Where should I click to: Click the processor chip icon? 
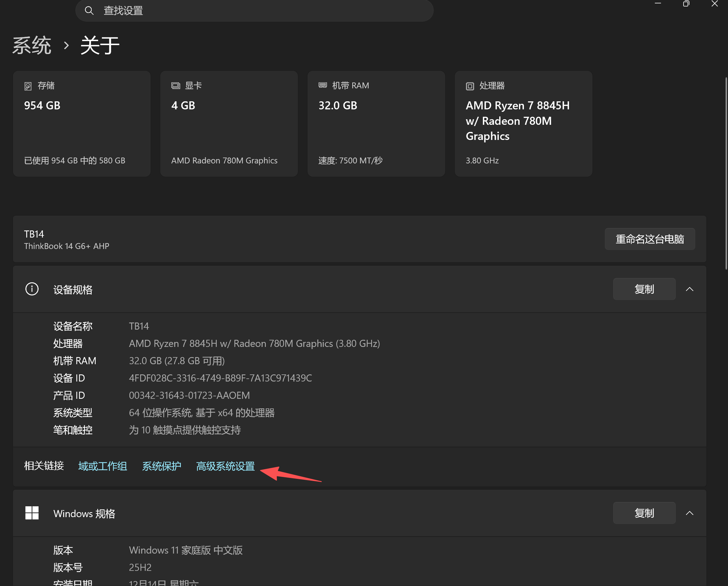click(x=470, y=86)
